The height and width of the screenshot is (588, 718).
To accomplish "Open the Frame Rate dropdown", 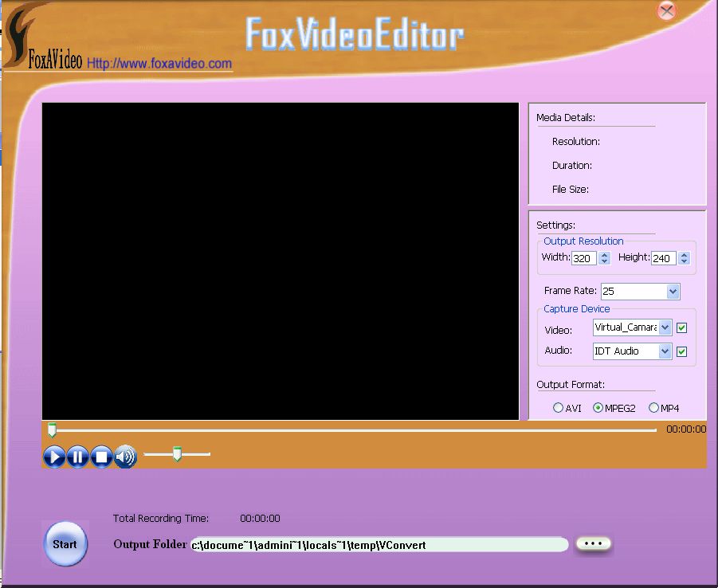I will (x=673, y=292).
